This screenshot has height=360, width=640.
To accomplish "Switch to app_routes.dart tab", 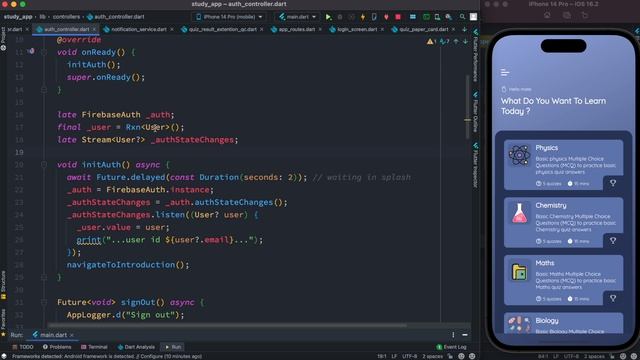I will (296, 29).
